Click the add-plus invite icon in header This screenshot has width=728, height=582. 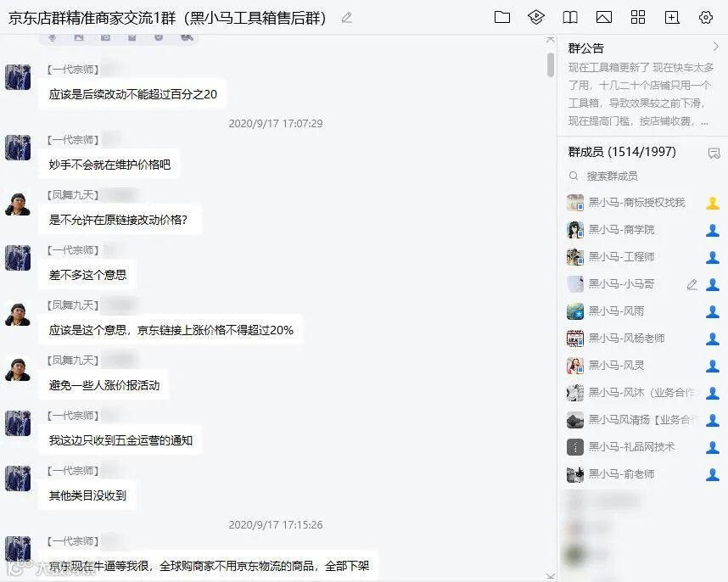(x=672, y=18)
